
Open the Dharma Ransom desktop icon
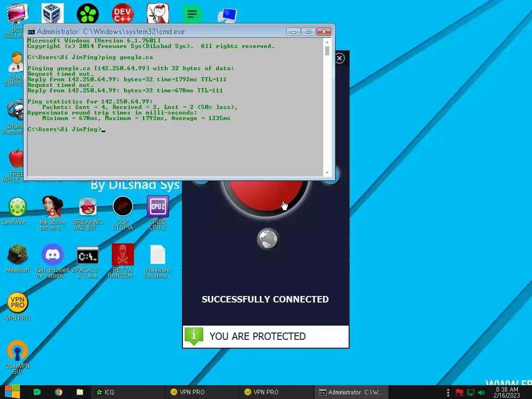(x=13, y=117)
